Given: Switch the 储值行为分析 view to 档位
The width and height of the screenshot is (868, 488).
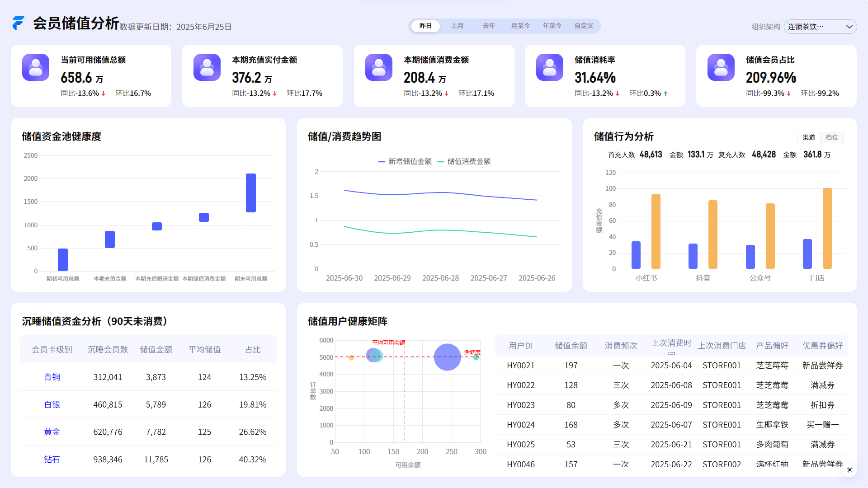Looking at the screenshot, I should click(x=832, y=137).
